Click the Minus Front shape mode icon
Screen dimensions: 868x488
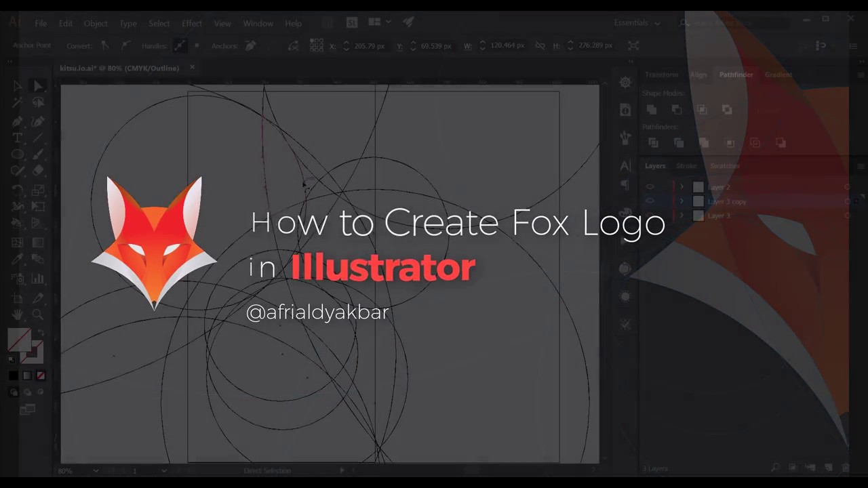[677, 109]
